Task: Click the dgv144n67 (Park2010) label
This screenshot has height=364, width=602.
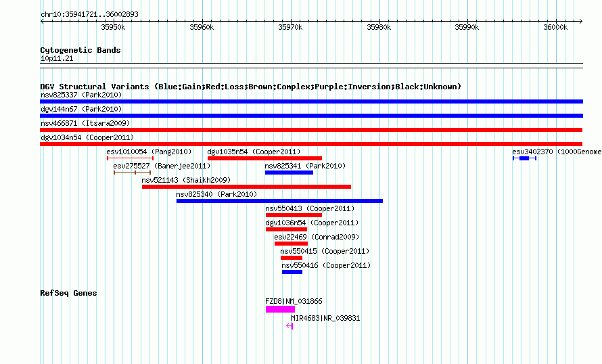Action: tap(81, 109)
